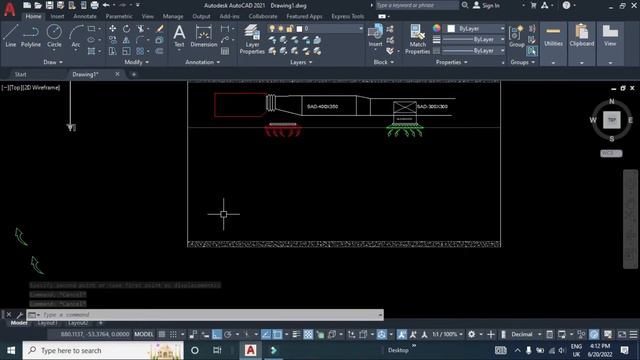
Task: Expand the Properties panel dropdown
Action: [451, 62]
